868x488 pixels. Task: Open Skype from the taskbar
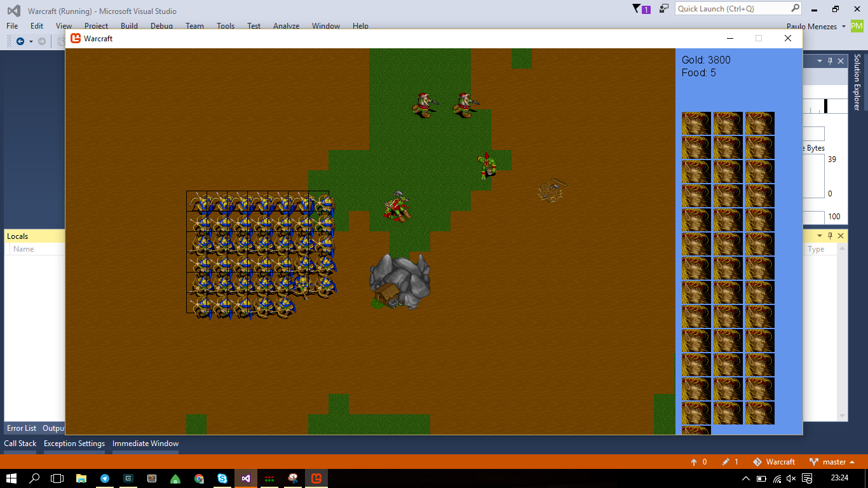pyautogui.click(x=222, y=478)
